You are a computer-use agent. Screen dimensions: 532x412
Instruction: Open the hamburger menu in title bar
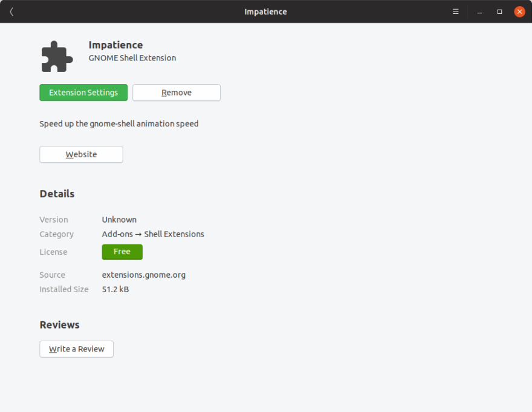click(456, 11)
